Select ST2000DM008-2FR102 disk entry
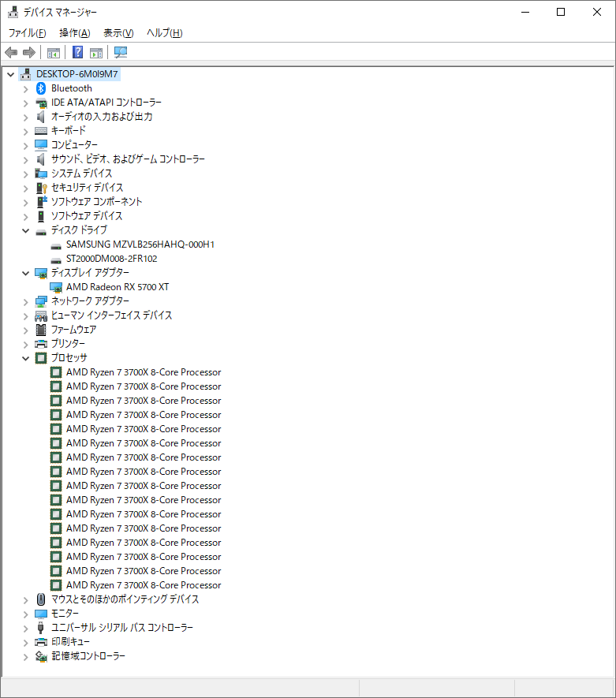616x698 pixels. click(x=112, y=259)
